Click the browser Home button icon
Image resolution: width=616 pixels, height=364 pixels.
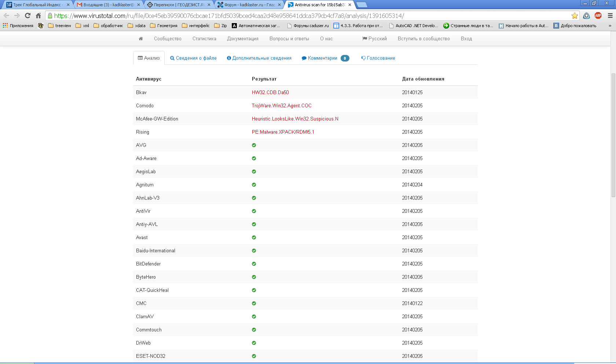click(x=38, y=16)
